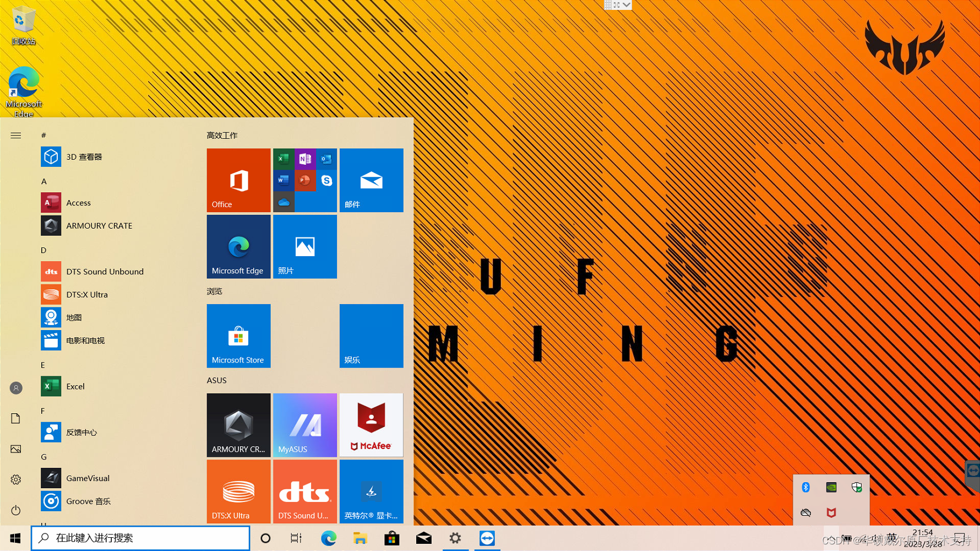
Task: Open ARMOURY CRATE in the app list
Action: pos(116,226)
